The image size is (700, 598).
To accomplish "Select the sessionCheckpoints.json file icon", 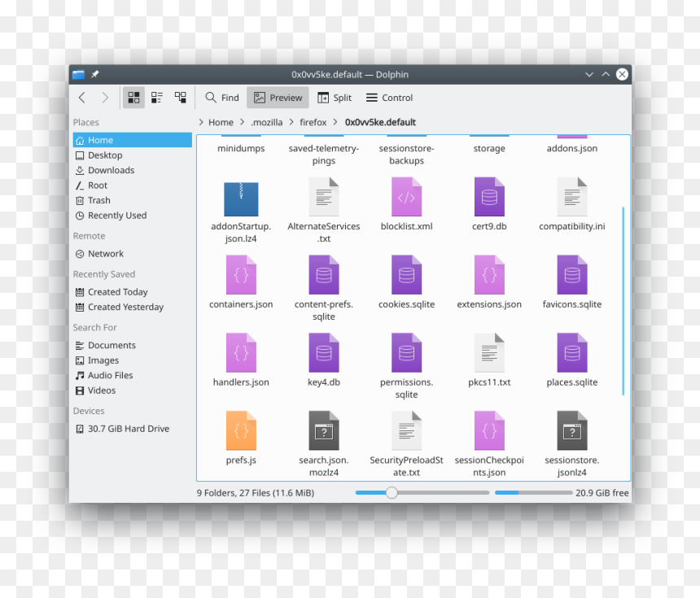I will tap(489, 430).
